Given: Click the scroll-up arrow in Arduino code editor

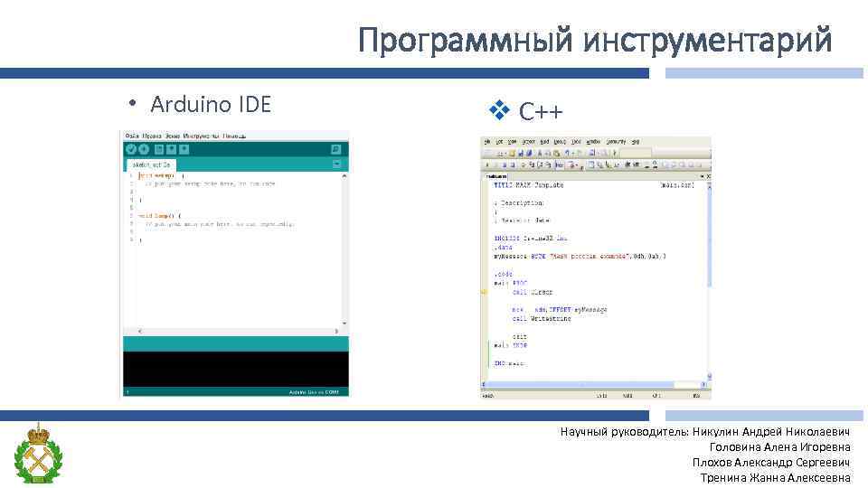Looking at the screenshot, I should click(344, 176).
